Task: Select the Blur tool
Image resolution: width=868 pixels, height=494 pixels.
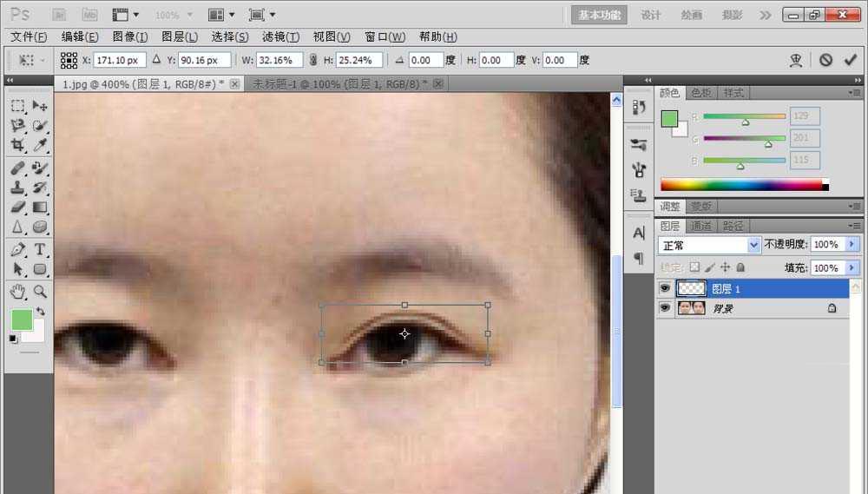Action: [17, 227]
